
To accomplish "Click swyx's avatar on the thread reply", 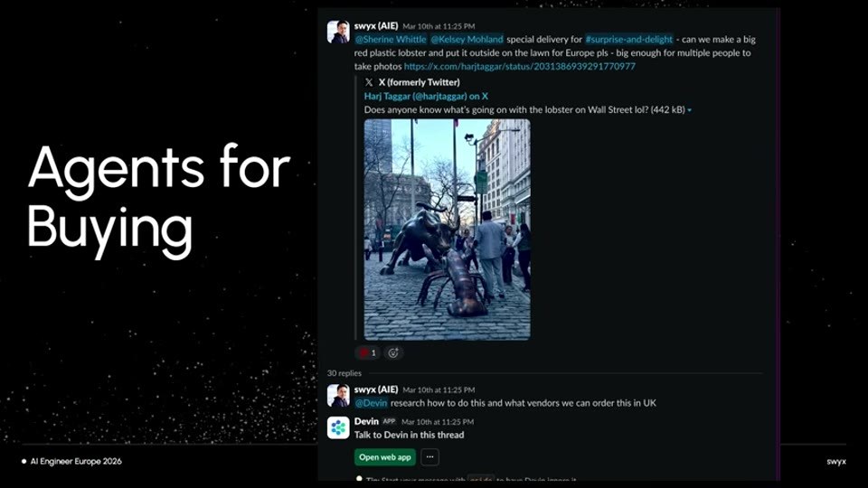I will click(x=338, y=396).
